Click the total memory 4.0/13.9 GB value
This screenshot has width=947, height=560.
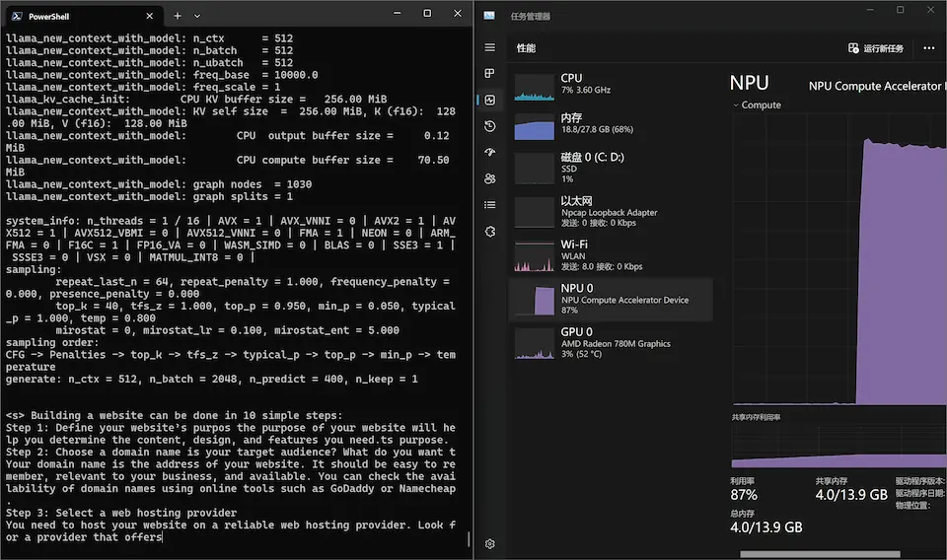point(766,527)
